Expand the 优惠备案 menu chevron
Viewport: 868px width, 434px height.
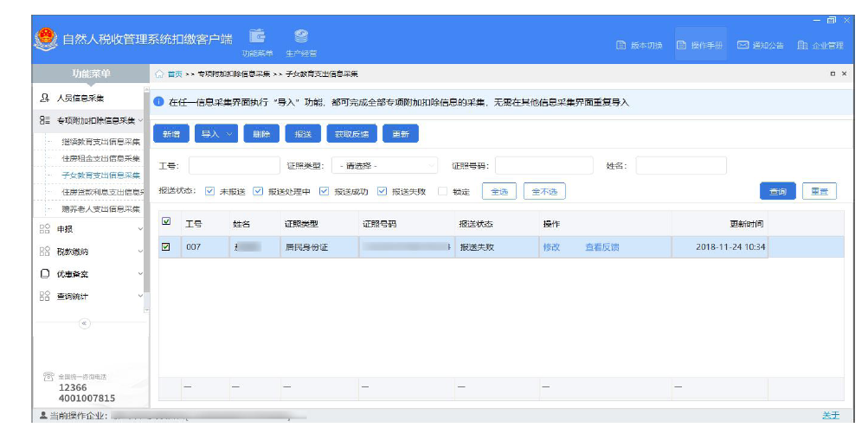[x=140, y=274]
